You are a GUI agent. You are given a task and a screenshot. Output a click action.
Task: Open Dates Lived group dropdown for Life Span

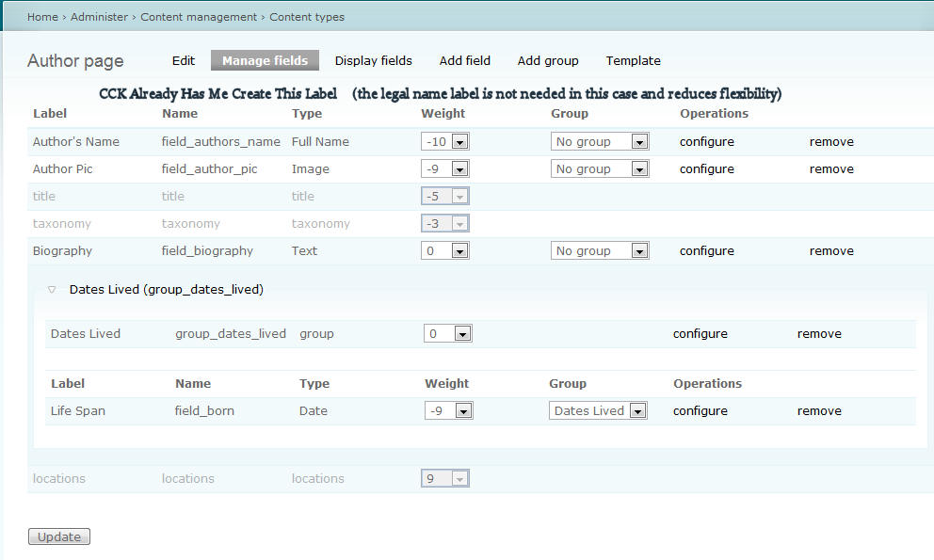point(598,411)
